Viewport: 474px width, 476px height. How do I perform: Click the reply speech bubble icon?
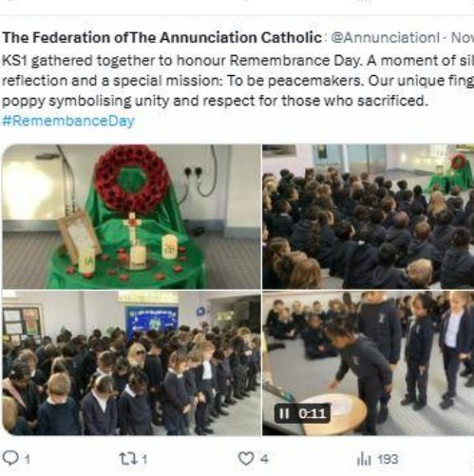pos(9,458)
